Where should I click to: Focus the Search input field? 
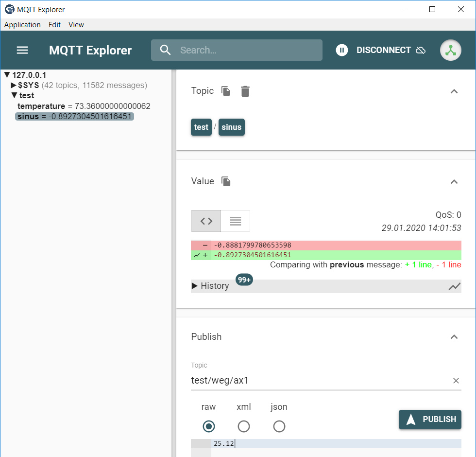point(237,50)
